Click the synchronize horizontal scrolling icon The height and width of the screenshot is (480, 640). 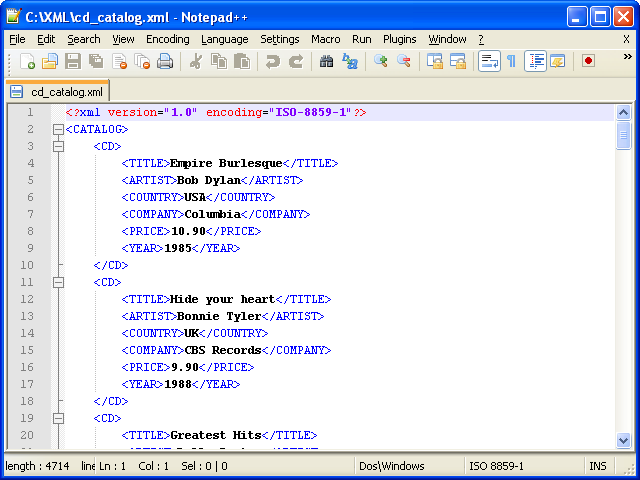coord(458,62)
